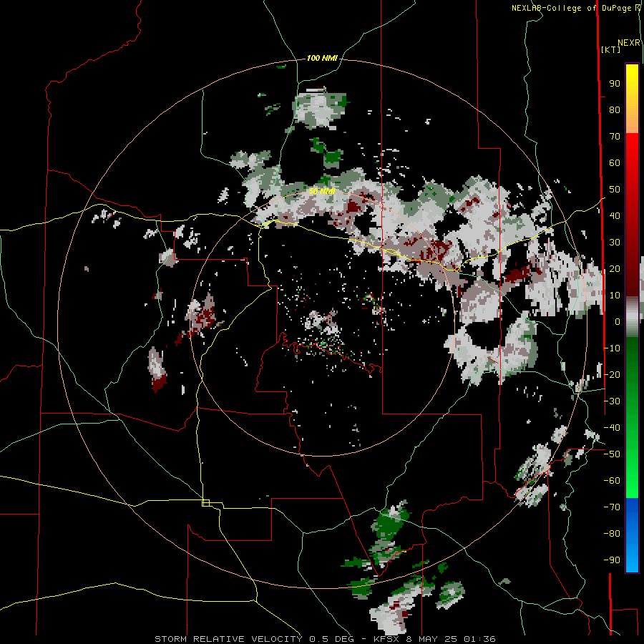Click the -80 value on velocity legend
Screen dimensions: 644x644
coord(612,534)
